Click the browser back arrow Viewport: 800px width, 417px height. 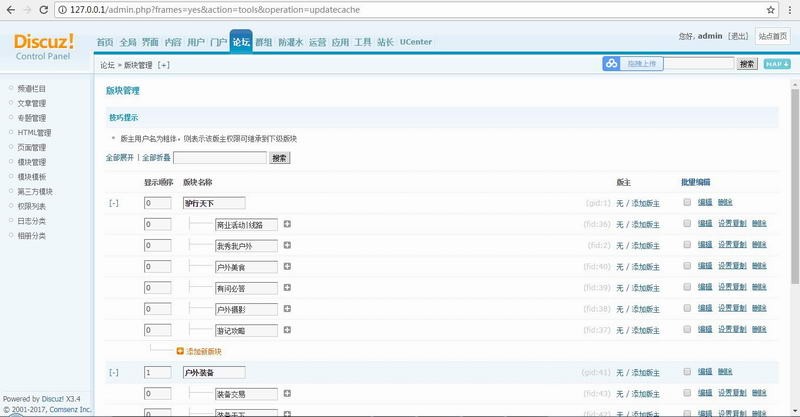click(x=11, y=10)
